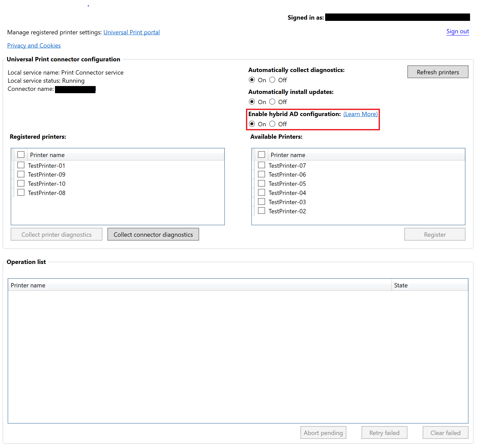Select TestPrinter-06 name text
The image size is (481, 448).
coord(287,175)
